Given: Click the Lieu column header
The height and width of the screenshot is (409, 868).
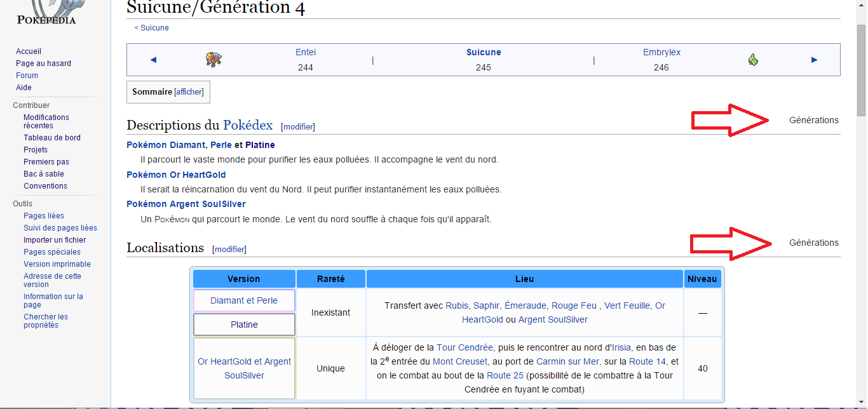Looking at the screenshot, I should tap(525, 279).
